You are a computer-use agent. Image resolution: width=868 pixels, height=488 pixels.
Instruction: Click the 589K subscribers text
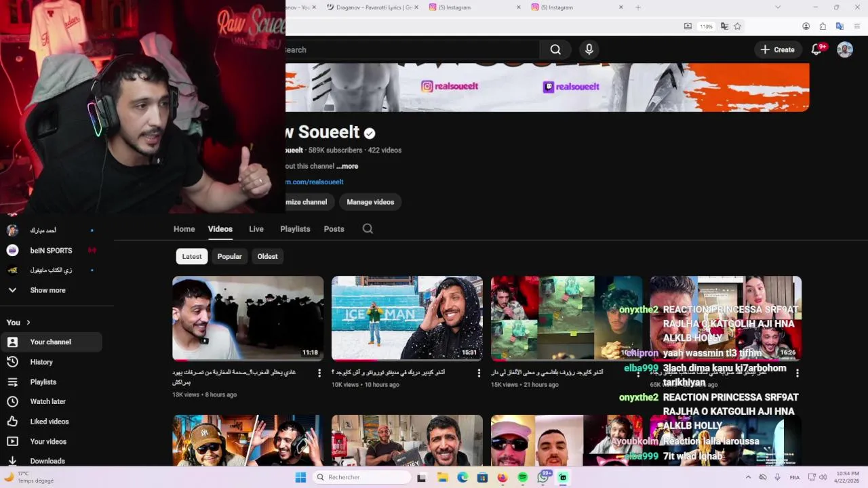[335, 150]
